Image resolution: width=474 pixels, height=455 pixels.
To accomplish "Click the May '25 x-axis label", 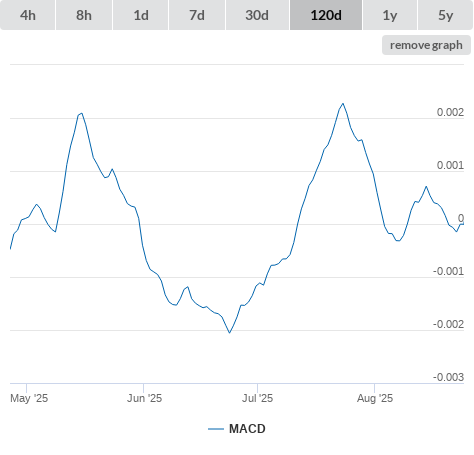I will point(29,398).
